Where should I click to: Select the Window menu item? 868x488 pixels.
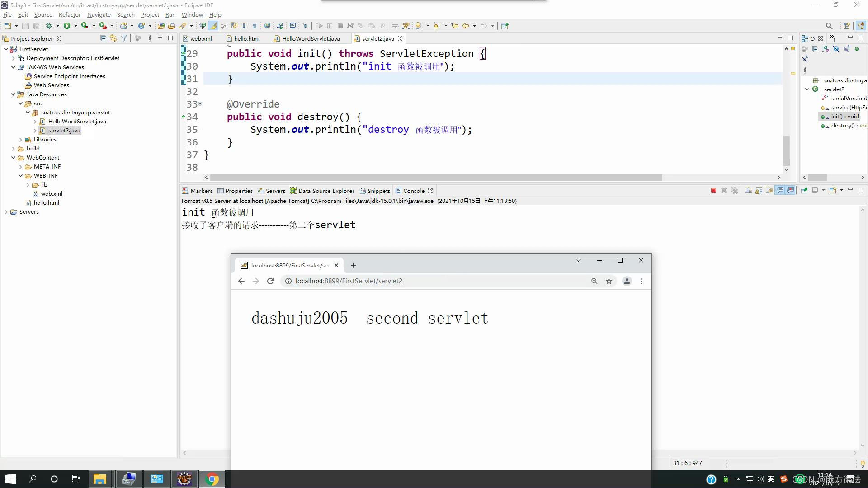tap(192, 14)
